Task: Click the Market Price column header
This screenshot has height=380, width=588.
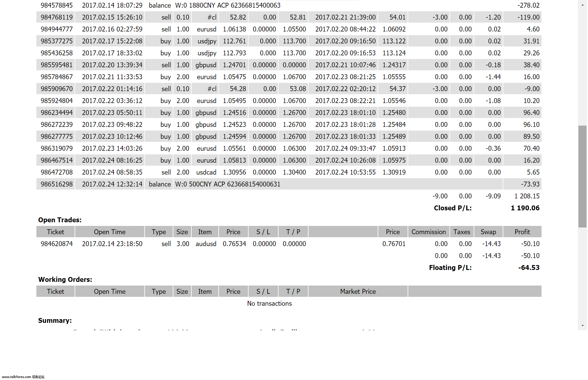Action: [x=358, y=292]
